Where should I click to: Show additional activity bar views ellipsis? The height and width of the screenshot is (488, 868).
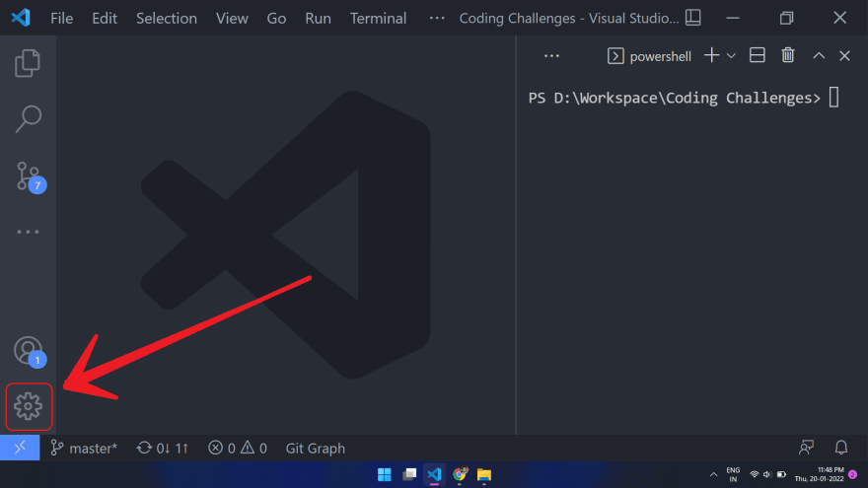[x=28, y=232]
